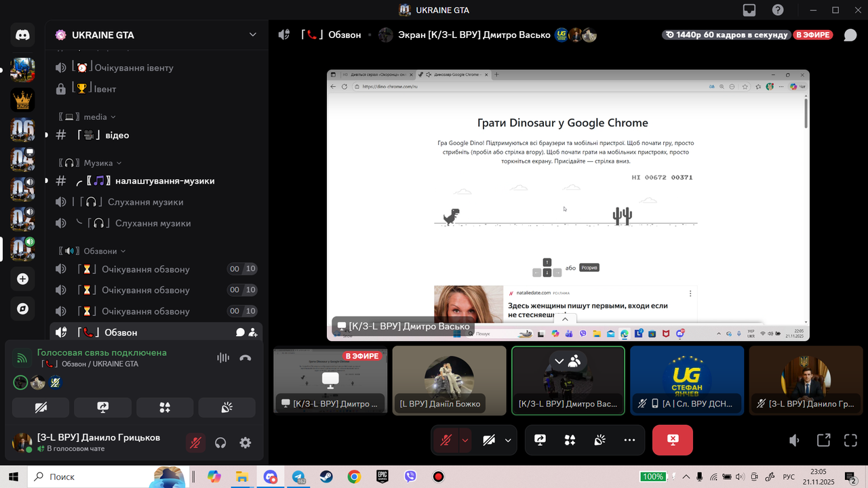868x488 pixels.
Task: Open the налаштування-музики channel
Action: [157, 181]
